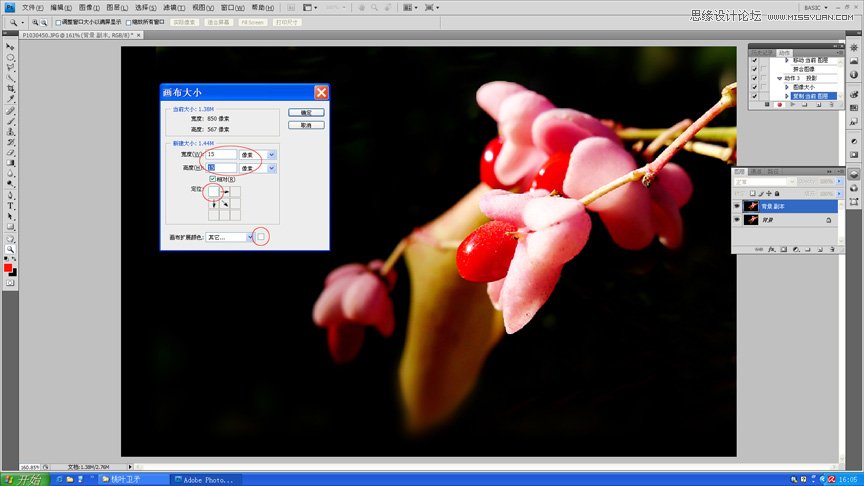Viewport: 864px width, 486px height.
Task: Select the Elliptical Marquee tool
Action: pos(10,57)
